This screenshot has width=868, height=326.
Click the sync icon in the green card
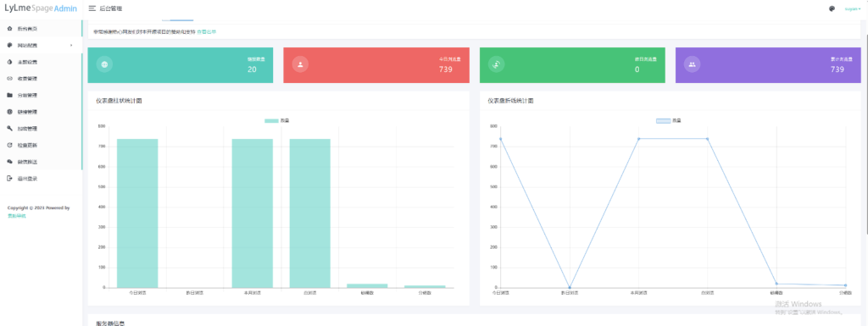pos(497,64)
